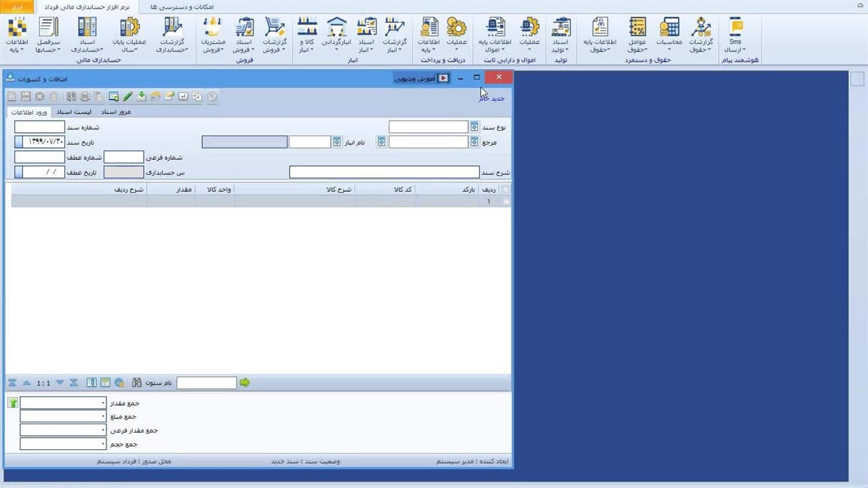This screenshot has width=868, height=488.
Task: Open the Sms ارسال ribbon icon
Action: 735,36
